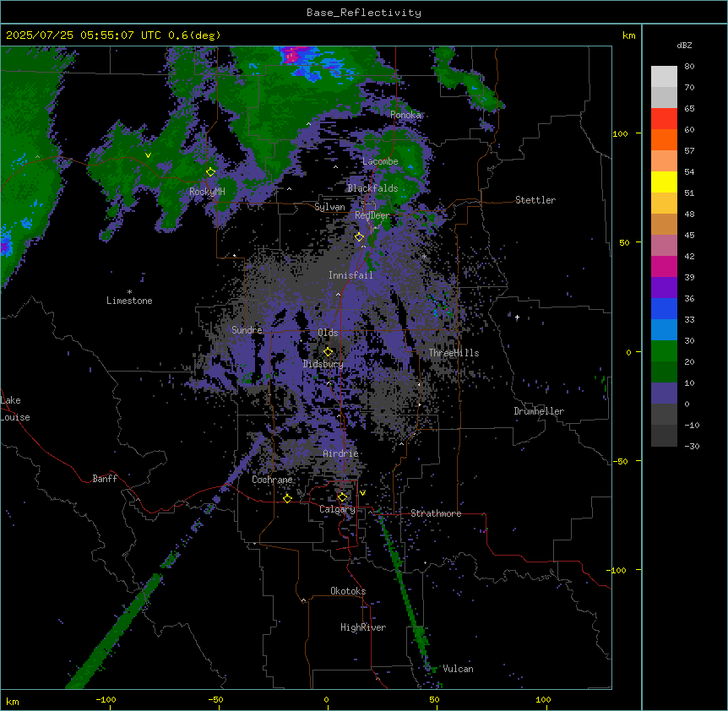The height and width of the screenshot is (711, 728).
Task: Click the HighRiver city label
Action: (363, 627)
